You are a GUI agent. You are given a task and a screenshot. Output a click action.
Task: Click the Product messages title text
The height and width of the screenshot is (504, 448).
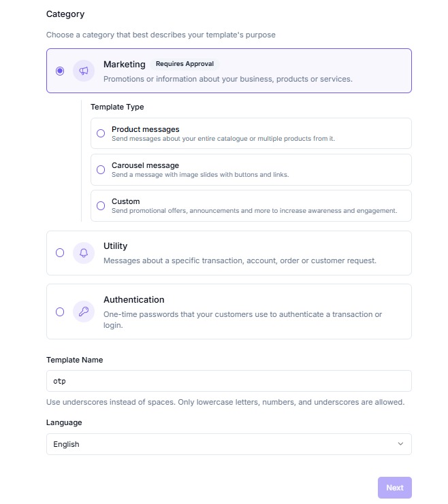[x=146, y=129]
